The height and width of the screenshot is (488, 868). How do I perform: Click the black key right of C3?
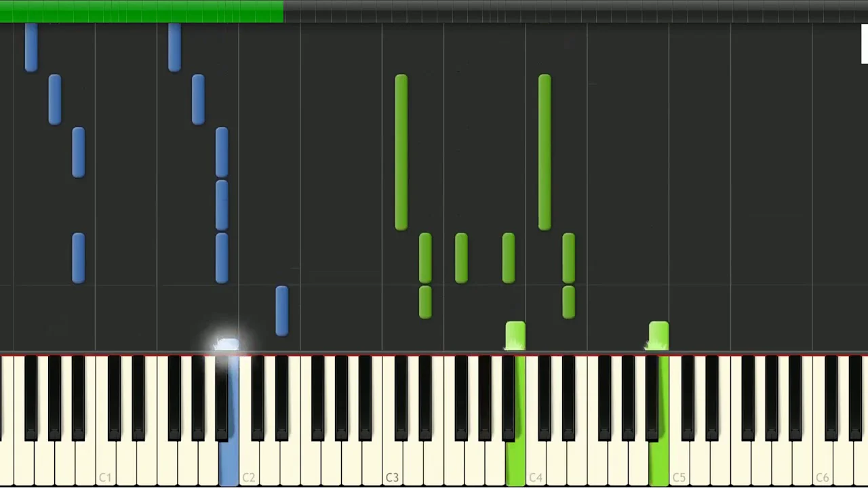(x=401, y=399)
